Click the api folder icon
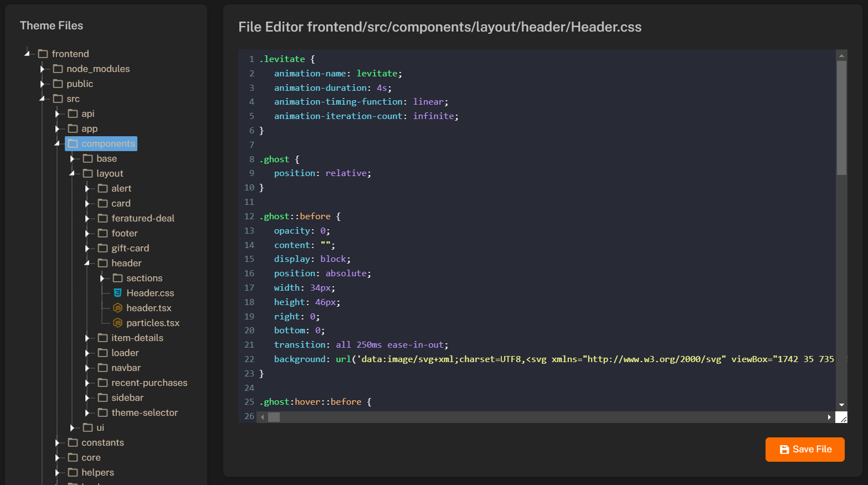This screenshot has height=485, width=868. coord(73,113)
